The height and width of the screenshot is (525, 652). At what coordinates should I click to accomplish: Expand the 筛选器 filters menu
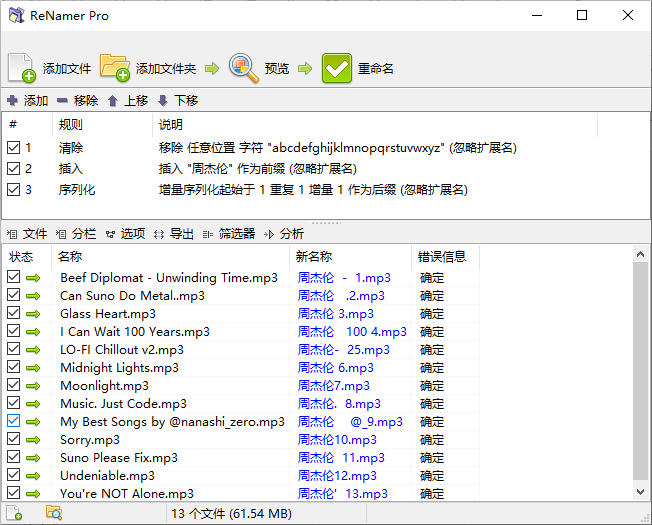[229, 234]
